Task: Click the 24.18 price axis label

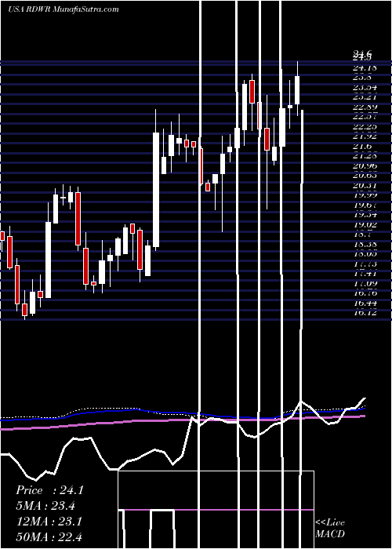Action: tap(365, 68)
